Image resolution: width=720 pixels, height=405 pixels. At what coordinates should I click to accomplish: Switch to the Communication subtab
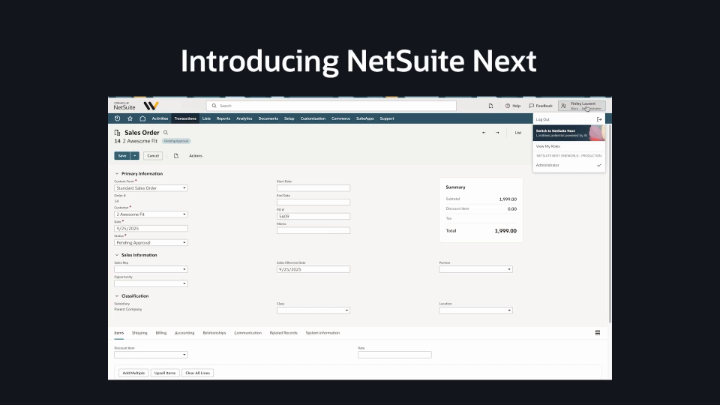pyautogui.click(x=248, y=333)
